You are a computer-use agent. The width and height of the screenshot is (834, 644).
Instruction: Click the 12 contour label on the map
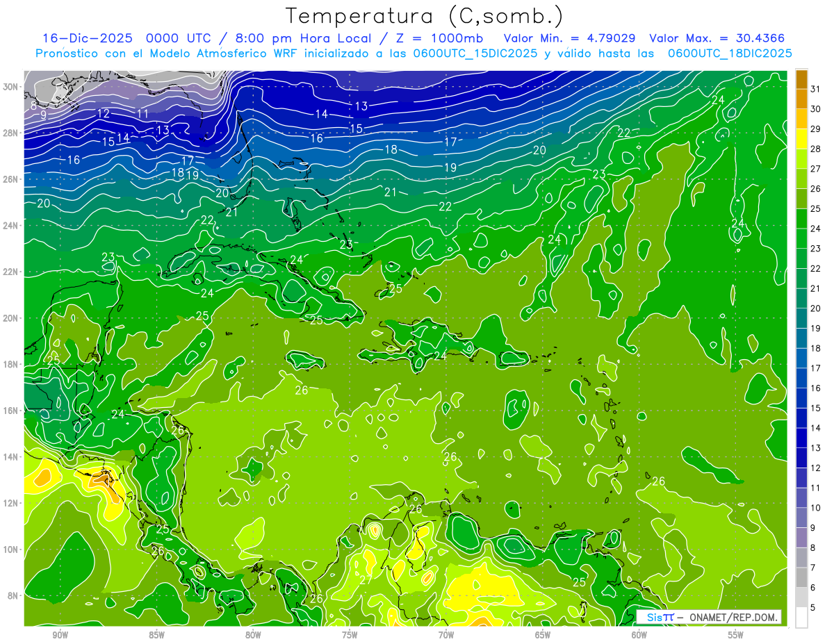104,114
